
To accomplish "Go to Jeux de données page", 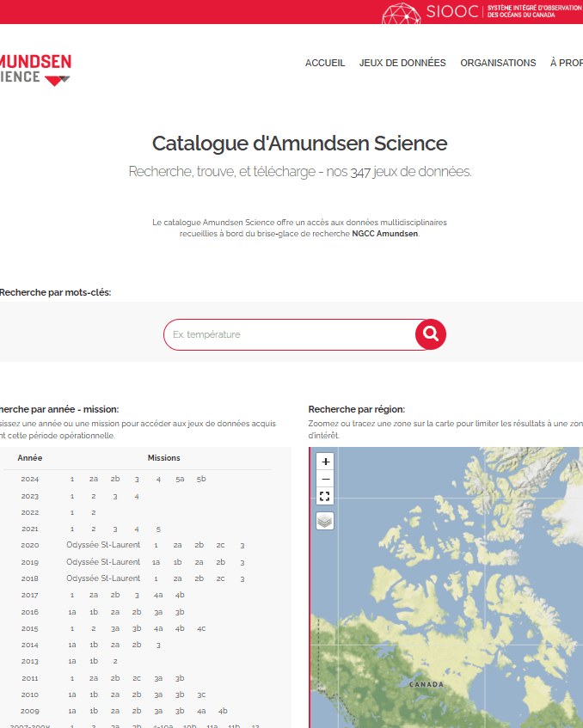I will [x=402, y=63].
